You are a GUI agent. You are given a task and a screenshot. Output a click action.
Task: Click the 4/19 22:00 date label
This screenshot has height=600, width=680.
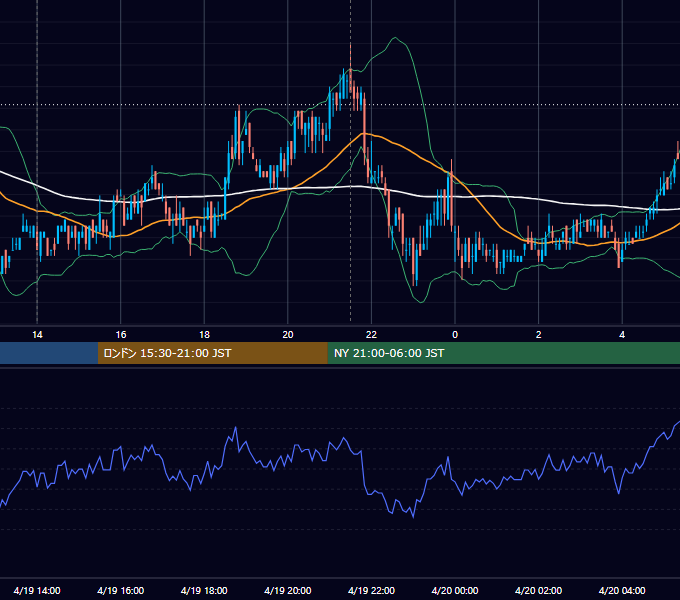[x=371, y=590]
